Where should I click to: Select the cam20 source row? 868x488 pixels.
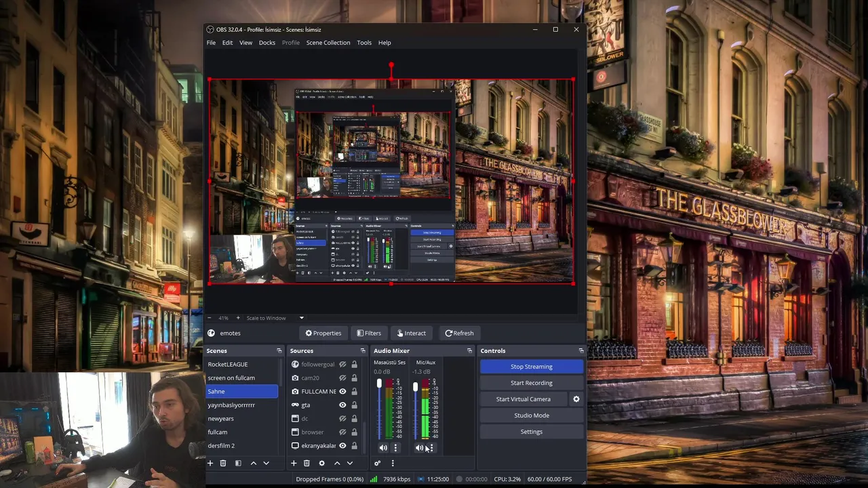coord(324,378)
